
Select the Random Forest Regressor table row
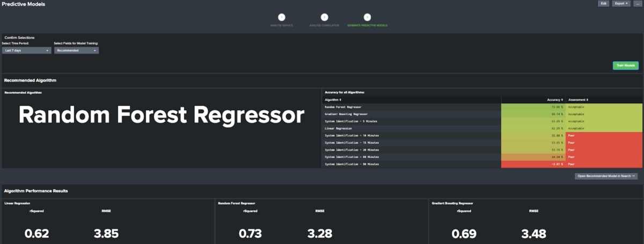click(482, 107)
